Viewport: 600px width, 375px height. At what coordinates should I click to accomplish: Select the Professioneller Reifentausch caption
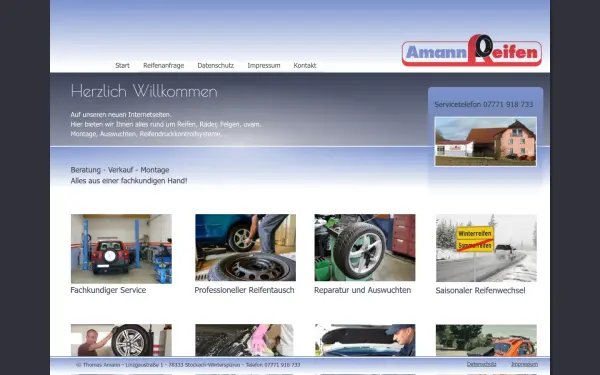point(244,290)
